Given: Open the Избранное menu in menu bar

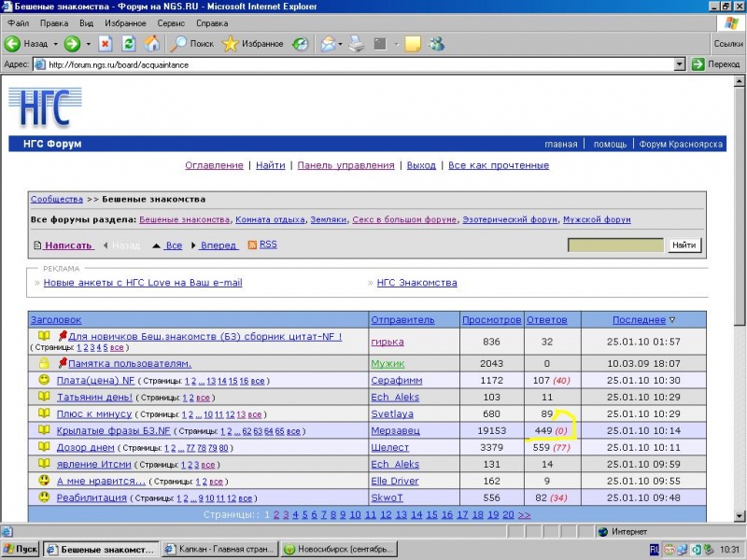Looking at the screenshot, I should click(124, 22).
